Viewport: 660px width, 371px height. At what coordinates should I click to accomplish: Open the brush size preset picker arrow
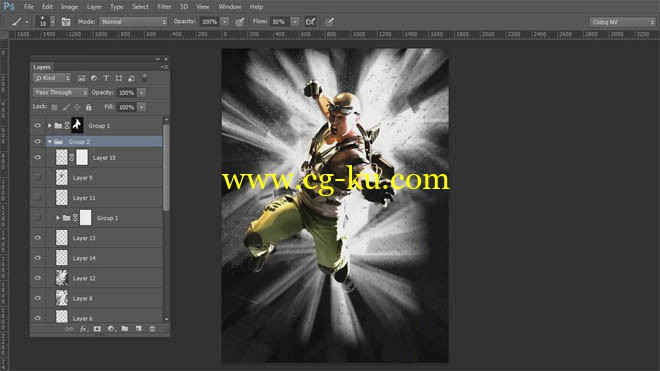tap(53, 22)
